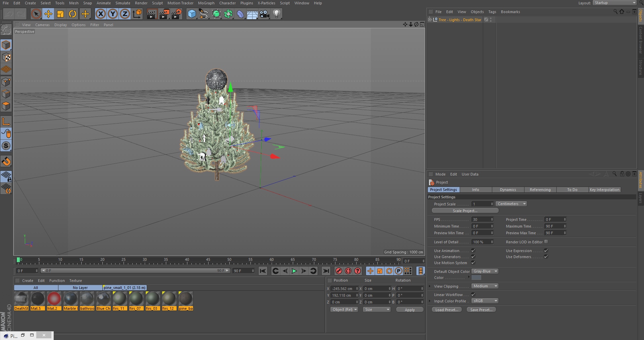Open Default Object Color dropdown
This screenshot has width=644, height=340.
485,271
